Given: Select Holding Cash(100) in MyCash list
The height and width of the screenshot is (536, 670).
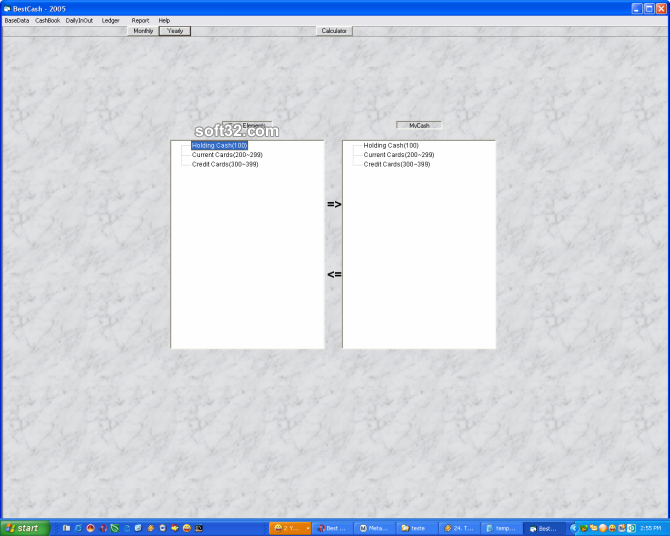Looking at the screenshot, I should [x=391, y=145].
